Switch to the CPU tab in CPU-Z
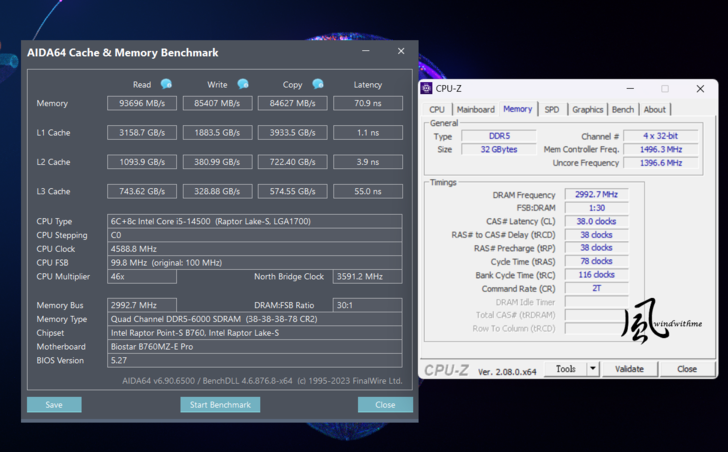 click(437, 110)
